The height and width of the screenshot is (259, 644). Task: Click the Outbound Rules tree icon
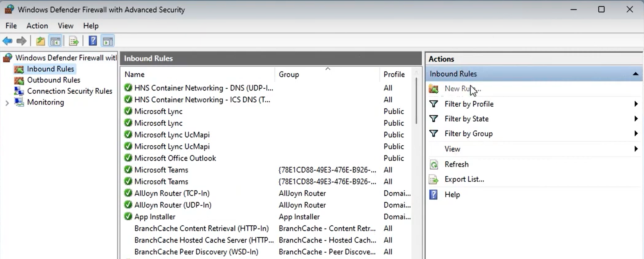pyautogui.click(x=19, y=80)
